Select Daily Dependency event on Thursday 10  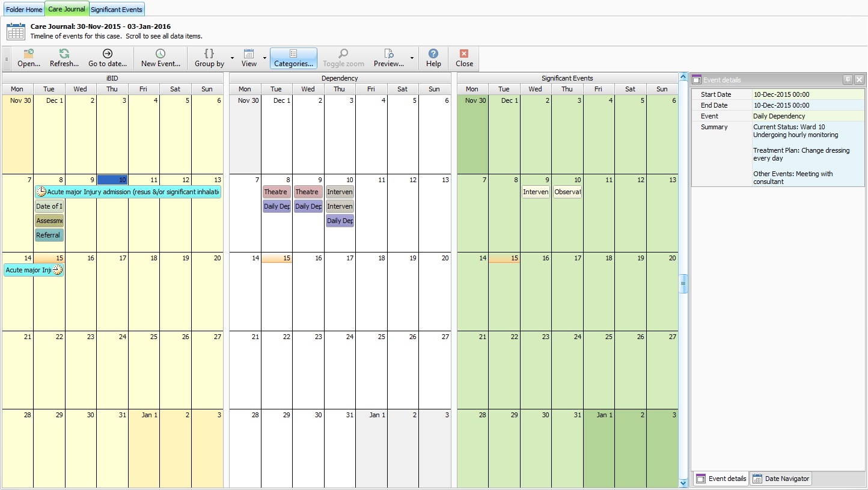[340, 221]
